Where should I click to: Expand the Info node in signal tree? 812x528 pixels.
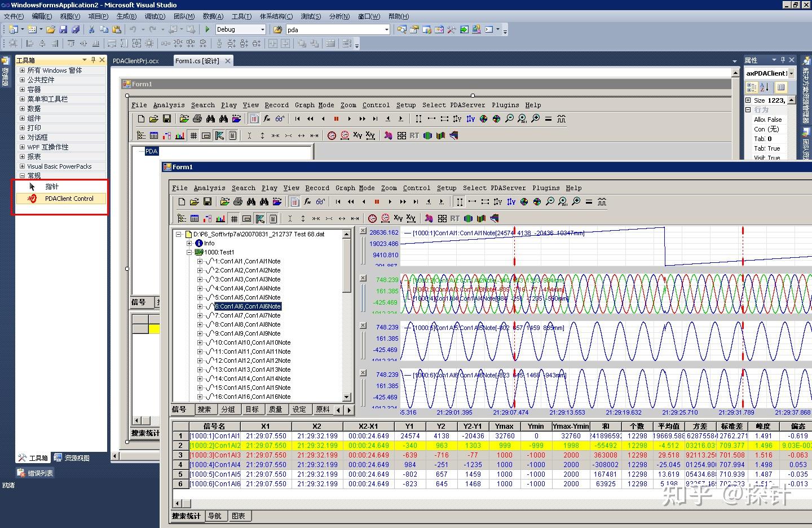tap(189, 243)
